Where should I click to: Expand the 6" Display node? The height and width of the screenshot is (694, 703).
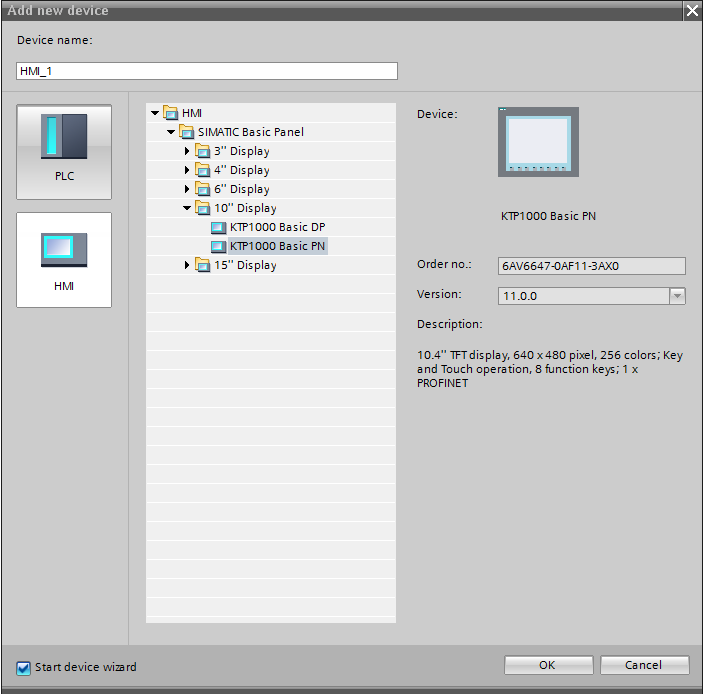(x=187, y=189)
